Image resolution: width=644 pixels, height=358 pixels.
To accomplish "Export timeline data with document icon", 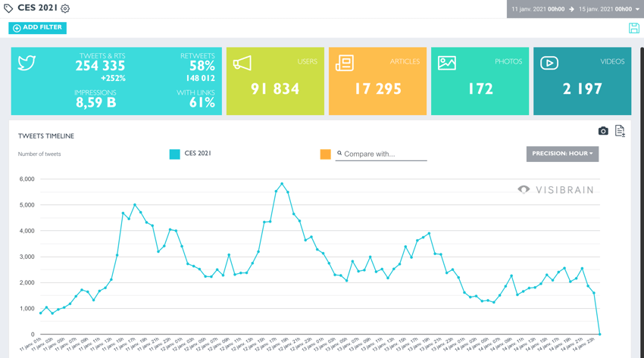I will point(620,131).
